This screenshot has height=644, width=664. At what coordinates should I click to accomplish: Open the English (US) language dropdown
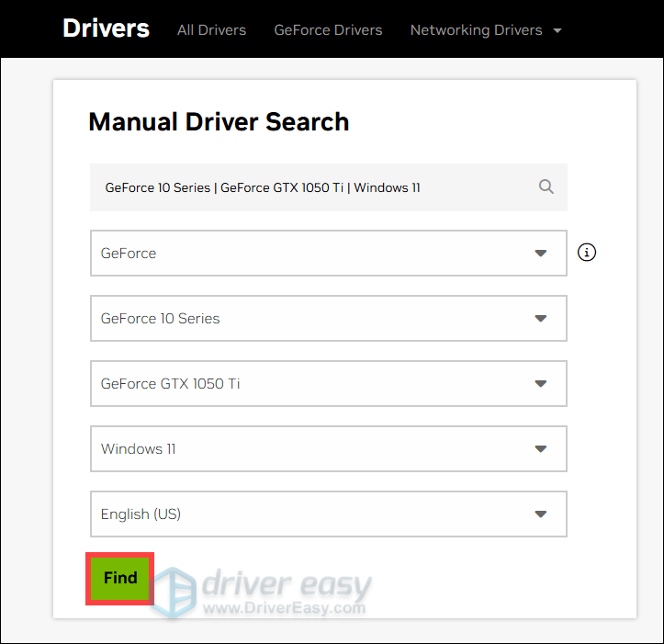pos(312,514)
